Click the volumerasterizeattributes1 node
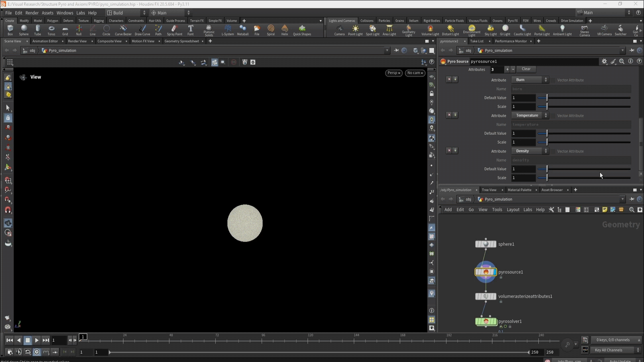The height and width of the screenshot is (362, 644). 486,297
